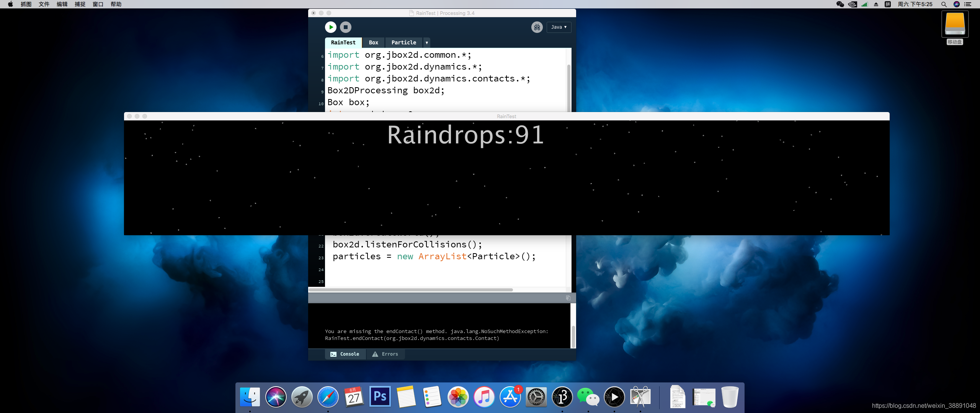
Task: Open App Store with badge in Dock
Action: 510,397
